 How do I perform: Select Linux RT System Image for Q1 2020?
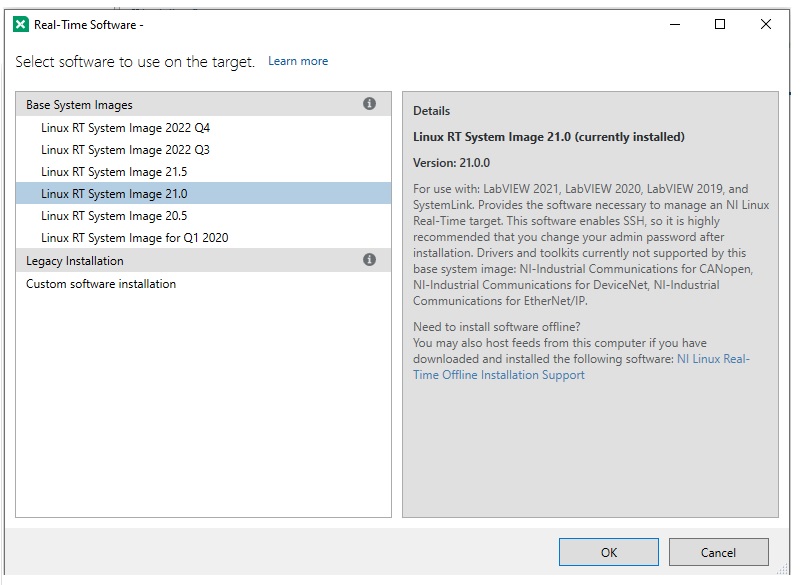(x=135, y=238)
